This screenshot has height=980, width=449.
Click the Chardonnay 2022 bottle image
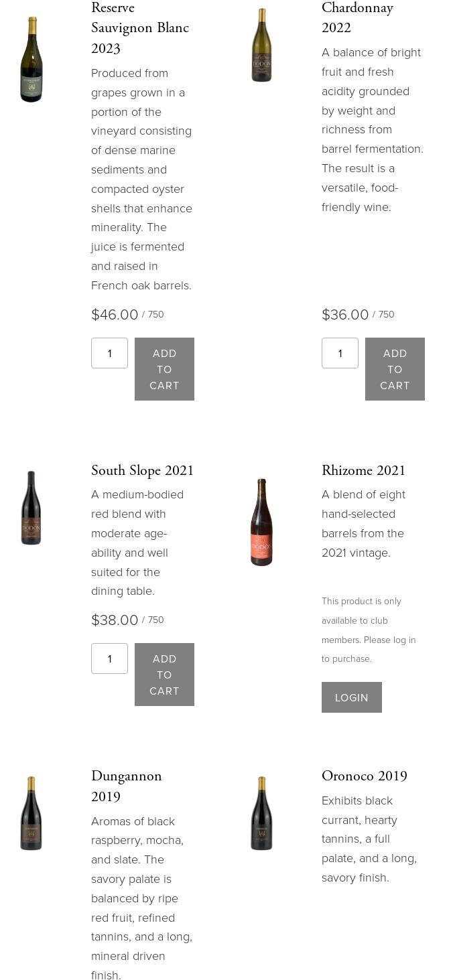coord(261,45)
